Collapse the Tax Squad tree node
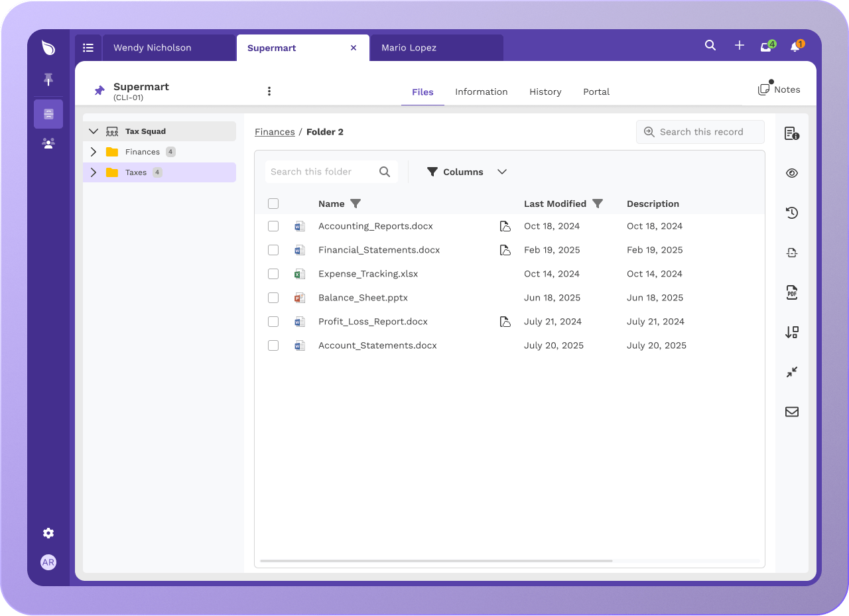 (x=94, y=131)
